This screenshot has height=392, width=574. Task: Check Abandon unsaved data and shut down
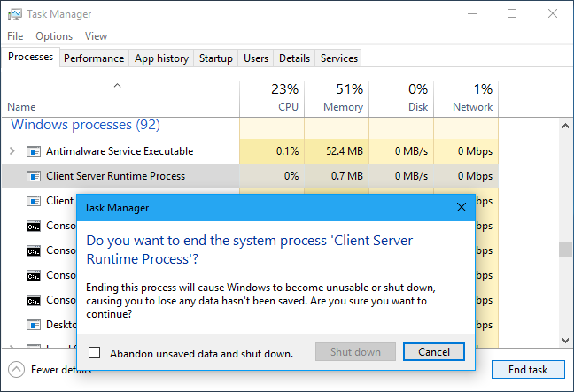pyautogui.click(x=95, y=352)
